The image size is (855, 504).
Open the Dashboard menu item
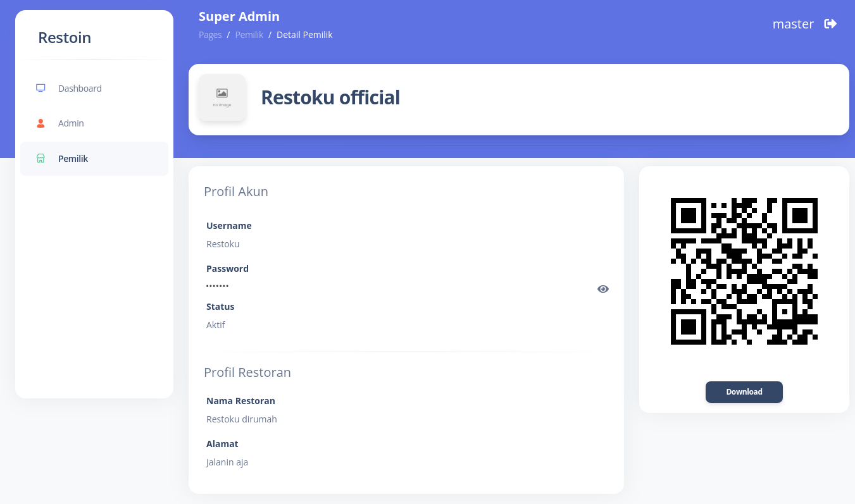coord(80,89)
